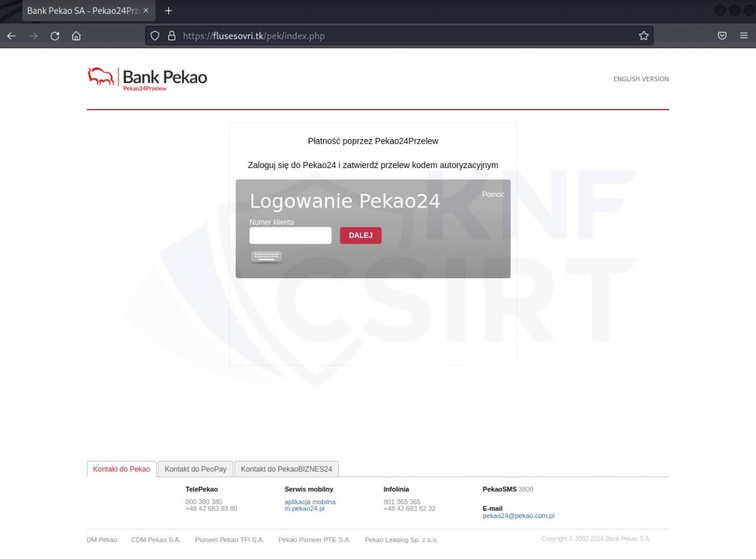Open the Pomoc help link
Screen dimensions: 756x559
point(493,195)
